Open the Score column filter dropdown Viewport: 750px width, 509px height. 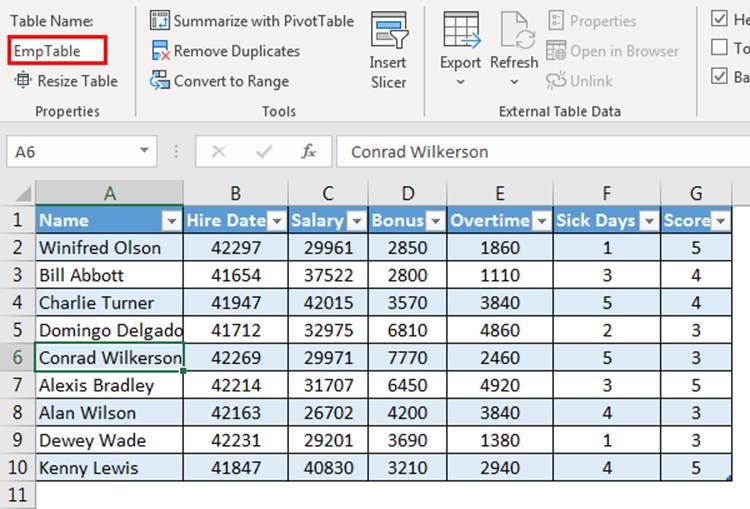point(721,221)
